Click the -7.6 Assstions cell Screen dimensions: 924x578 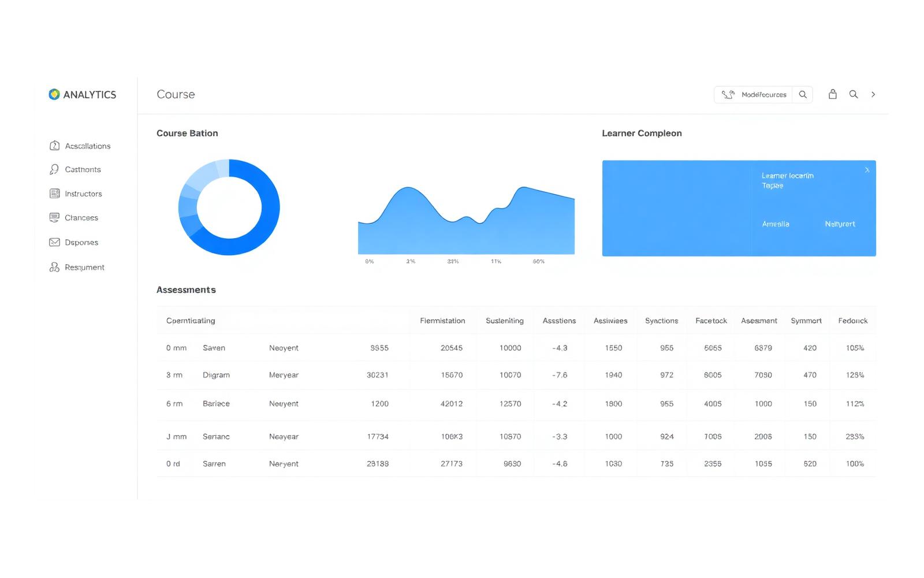pos(560,375)
